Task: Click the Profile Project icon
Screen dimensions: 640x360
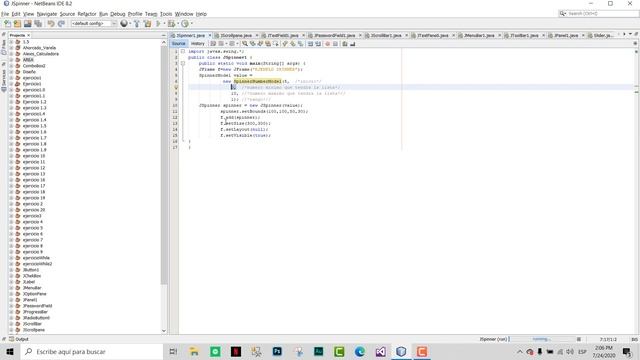Action: point(185,24)
